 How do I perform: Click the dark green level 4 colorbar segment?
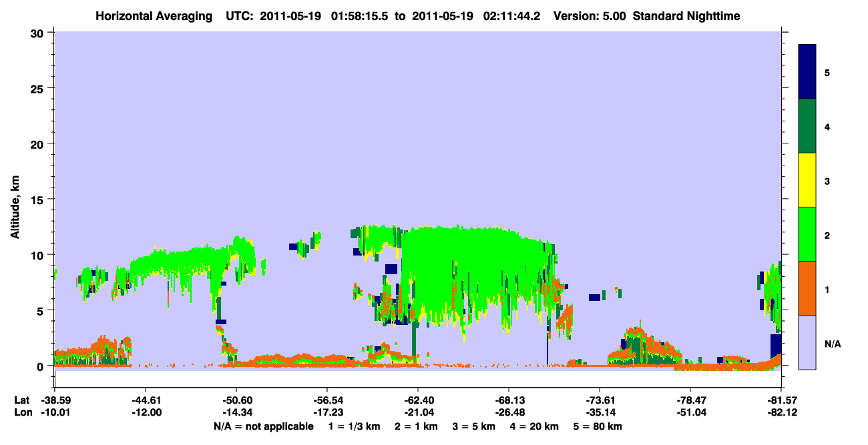pyautogui.click(x=807, y=126)
